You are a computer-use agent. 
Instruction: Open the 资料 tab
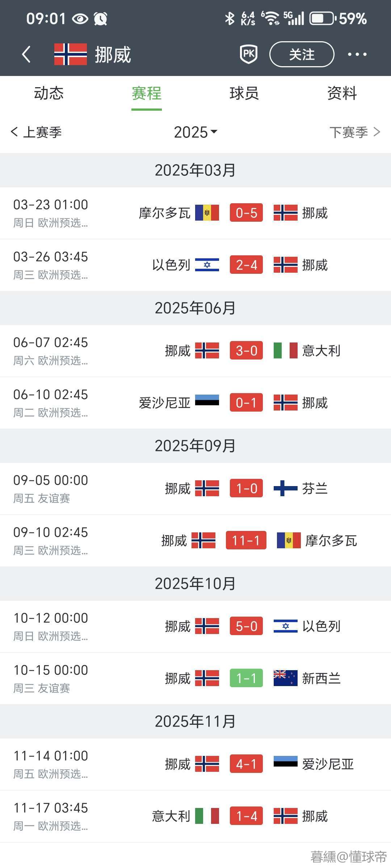[342, 93]
